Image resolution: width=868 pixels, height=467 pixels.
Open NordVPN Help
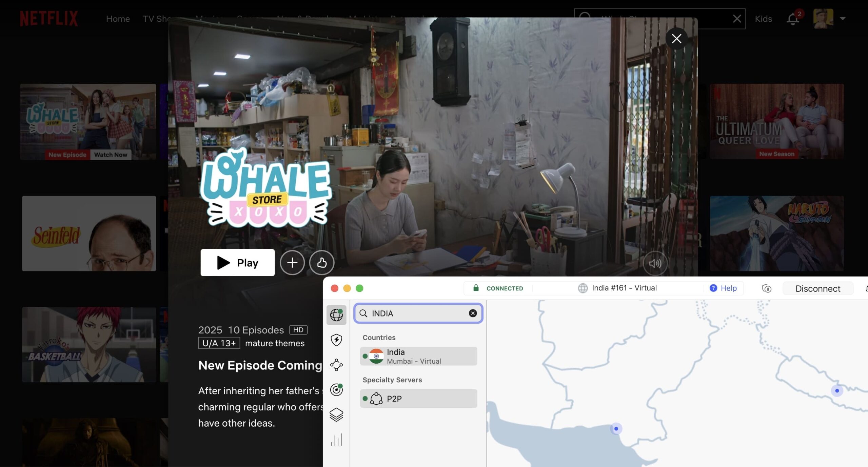[724, 288]
